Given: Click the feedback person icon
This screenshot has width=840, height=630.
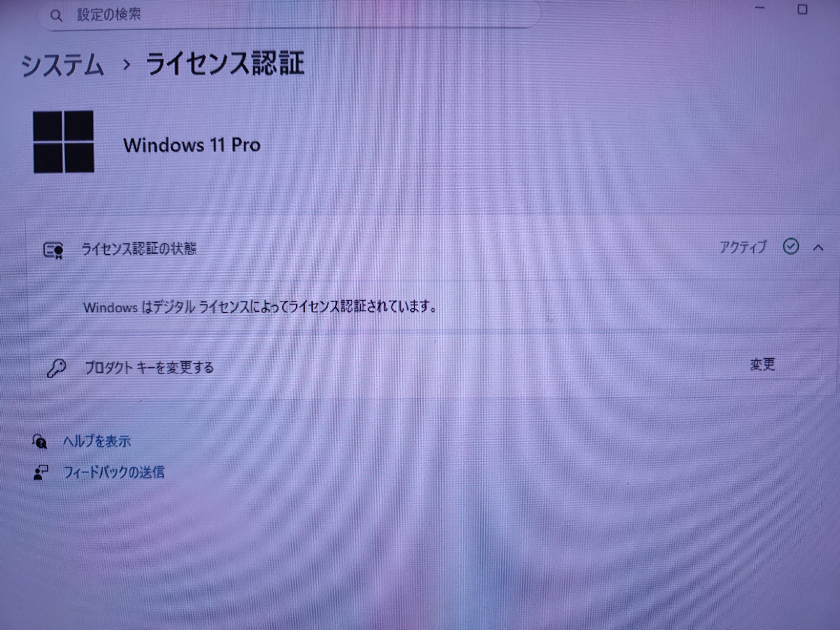Looking at the screenshot, I should [x=41, y=473].
